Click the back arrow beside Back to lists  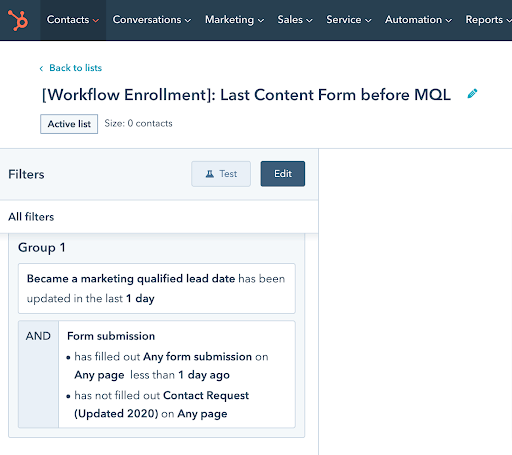pyautogui.click(x=41, y=68)
